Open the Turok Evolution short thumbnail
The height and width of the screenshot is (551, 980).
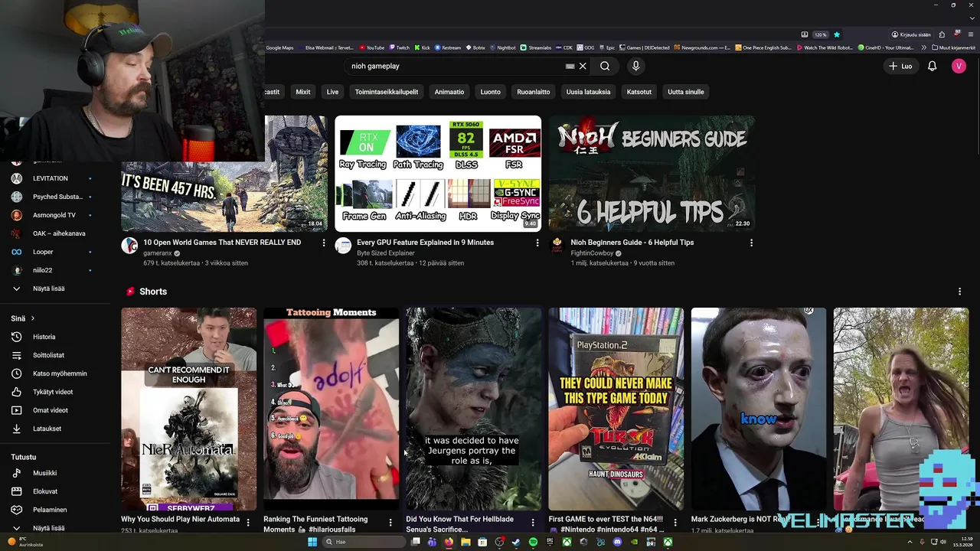(x=616, y=409)
